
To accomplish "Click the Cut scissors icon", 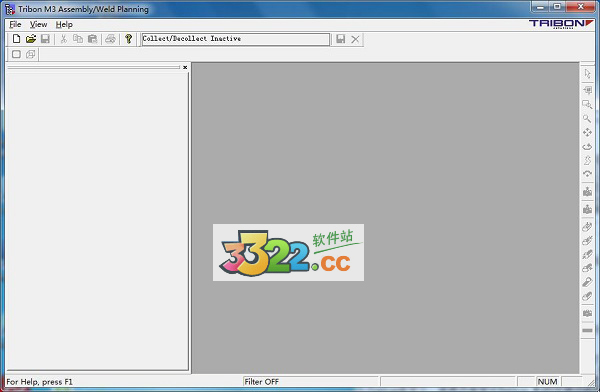I will click(x=64, y=39).
